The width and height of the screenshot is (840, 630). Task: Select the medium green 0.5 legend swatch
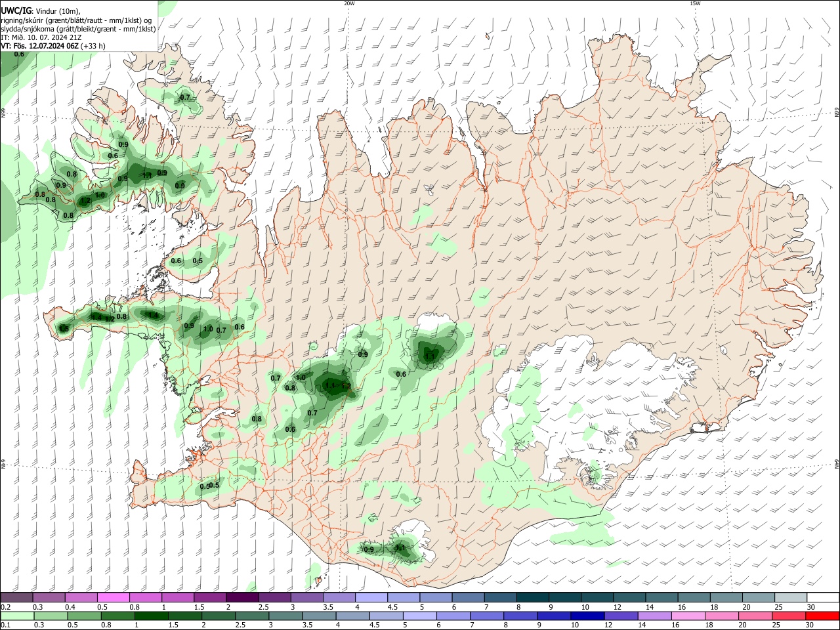point(84,616)
